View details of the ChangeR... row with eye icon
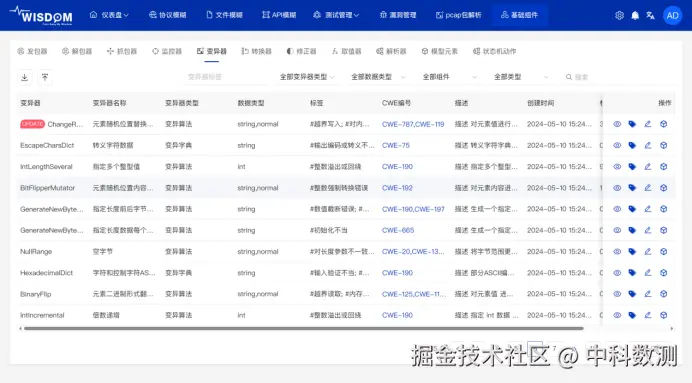This screenshot has height=383, width=692. 617,124
